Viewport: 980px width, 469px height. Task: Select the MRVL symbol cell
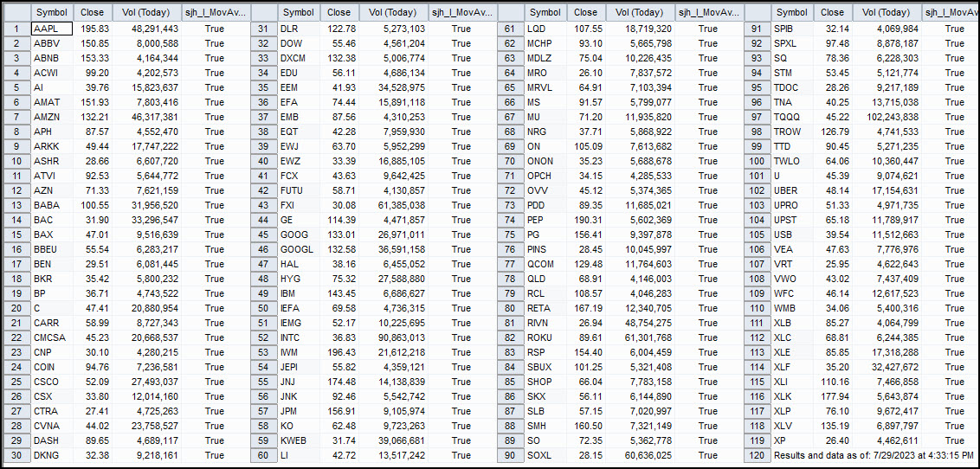coord(545,87)
